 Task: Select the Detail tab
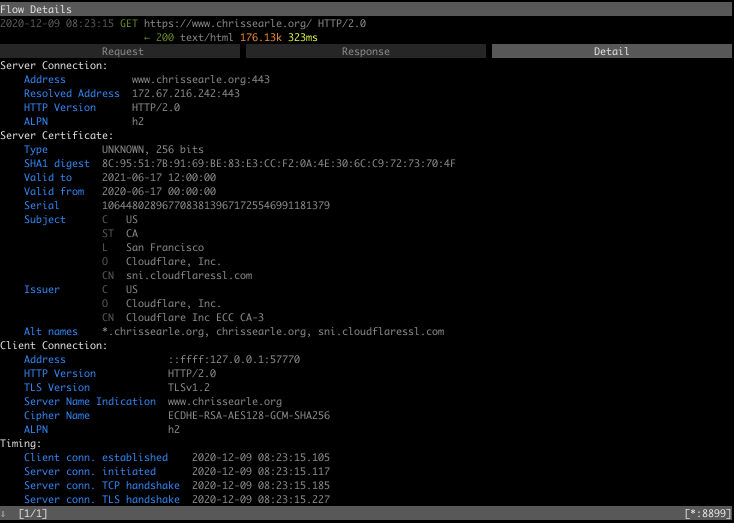(x=611, y=51)
